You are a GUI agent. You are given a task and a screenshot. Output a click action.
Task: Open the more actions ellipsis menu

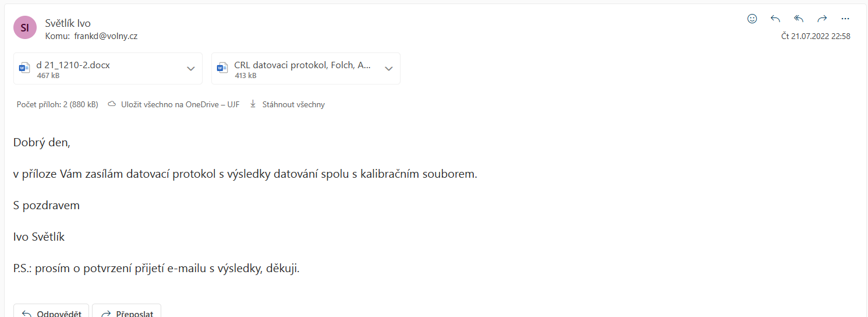point(845,19)
